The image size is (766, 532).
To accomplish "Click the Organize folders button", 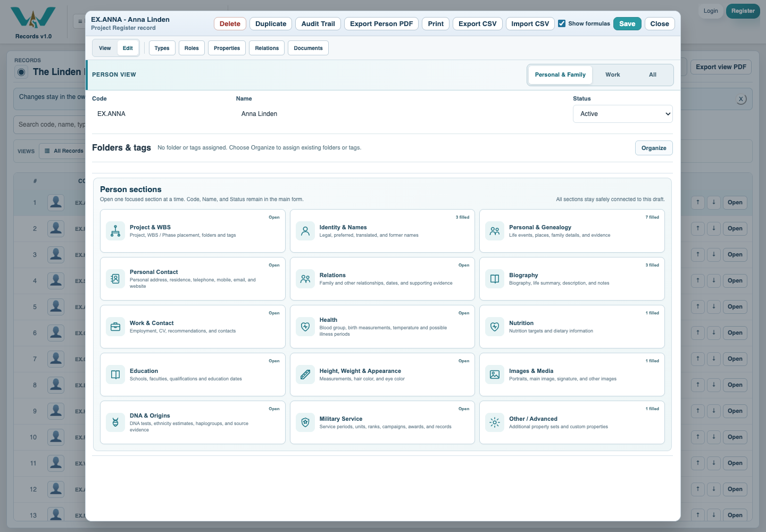I will point(654,148).
